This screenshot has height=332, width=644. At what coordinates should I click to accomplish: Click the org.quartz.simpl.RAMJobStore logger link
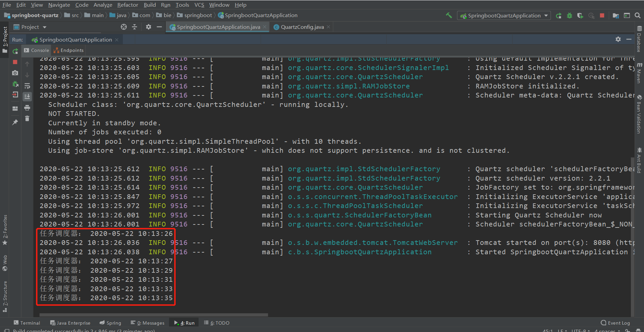(x=349, y=86)
